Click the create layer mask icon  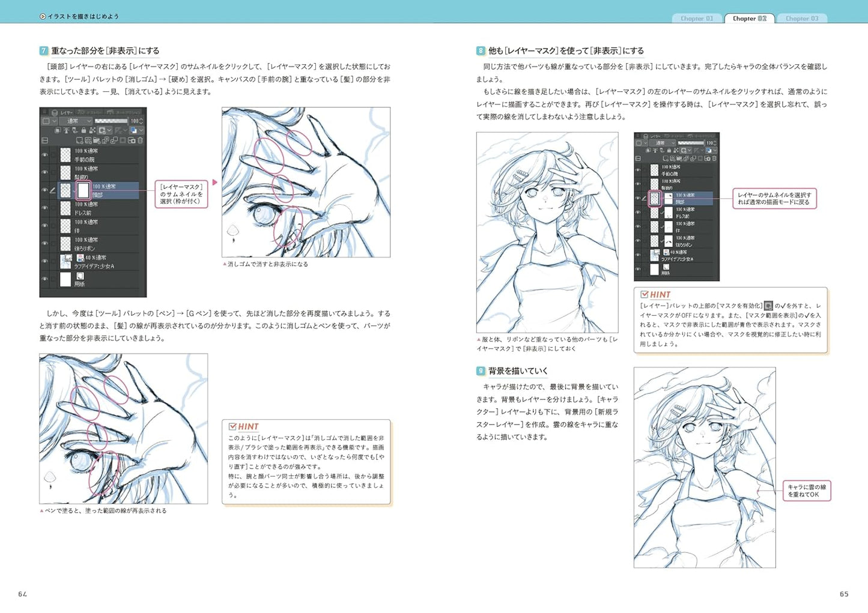(x=132, y=141)
